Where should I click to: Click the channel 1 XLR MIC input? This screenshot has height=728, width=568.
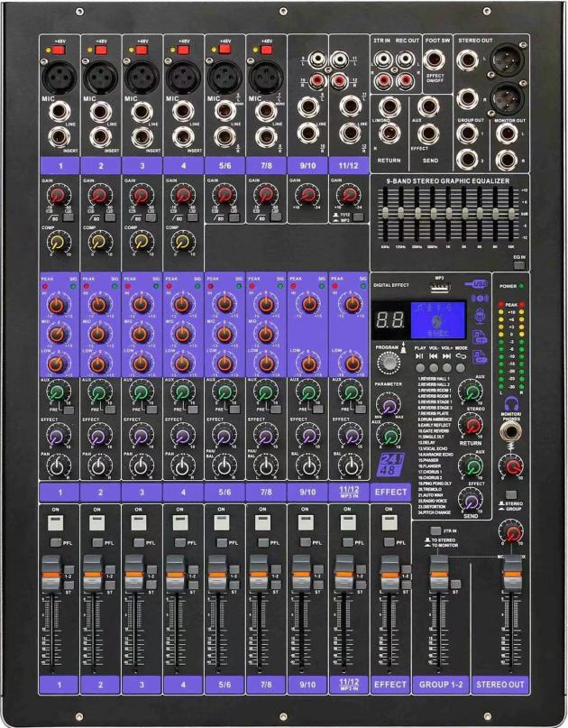[x=60, y=78]
